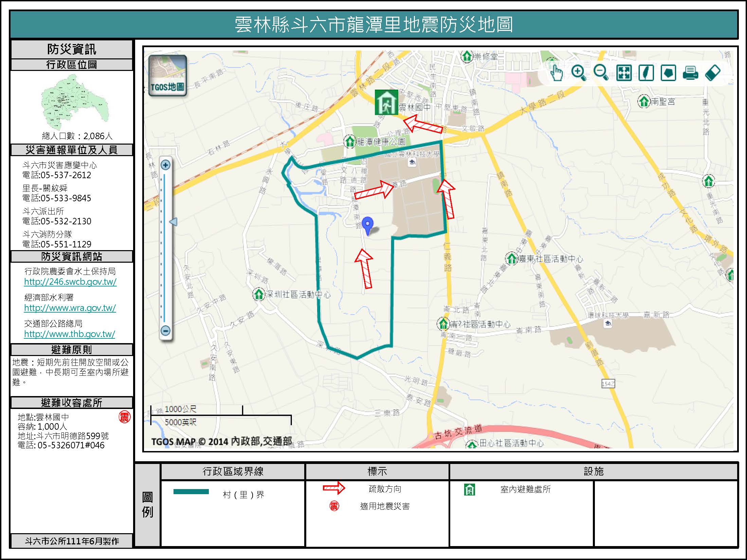This screenshot has width=747, height=560.
Task: Click the legend indoor shelter icon
Action: click(470, 490)
